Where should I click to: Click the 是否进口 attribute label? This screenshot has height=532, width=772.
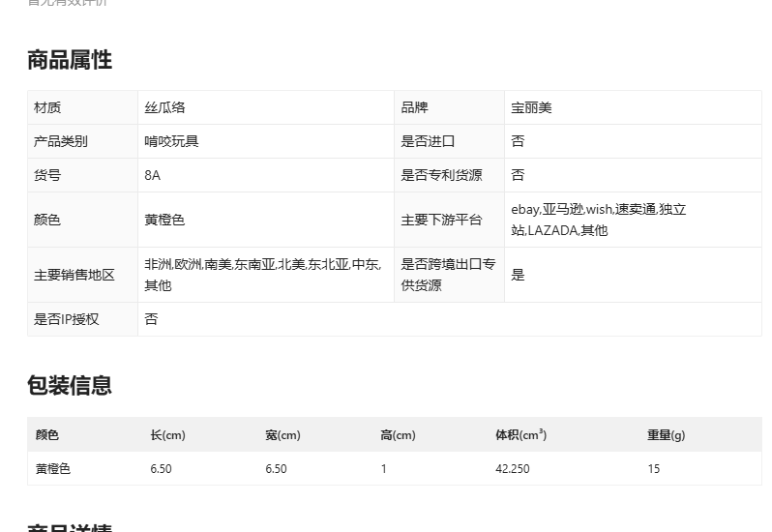(x=428, y=141)
